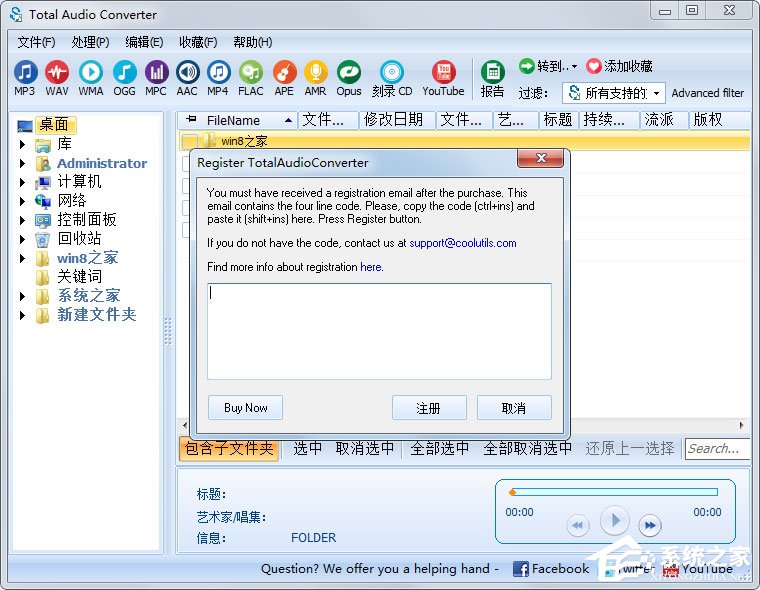
Task: Toggle 包含子文件夹 include subfolders
Action: click(229, 448)
